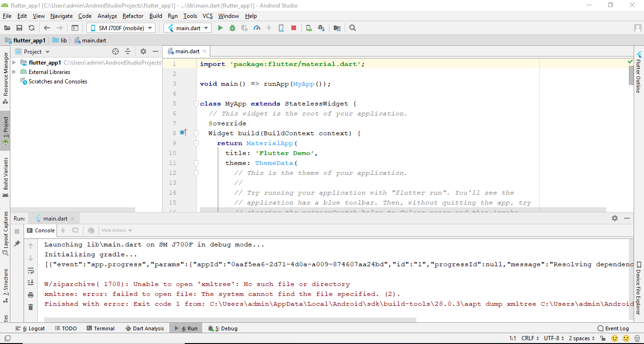
Task: Navigate back with left arrow icon
Action: pyautogui.click(x=47, y=28)
